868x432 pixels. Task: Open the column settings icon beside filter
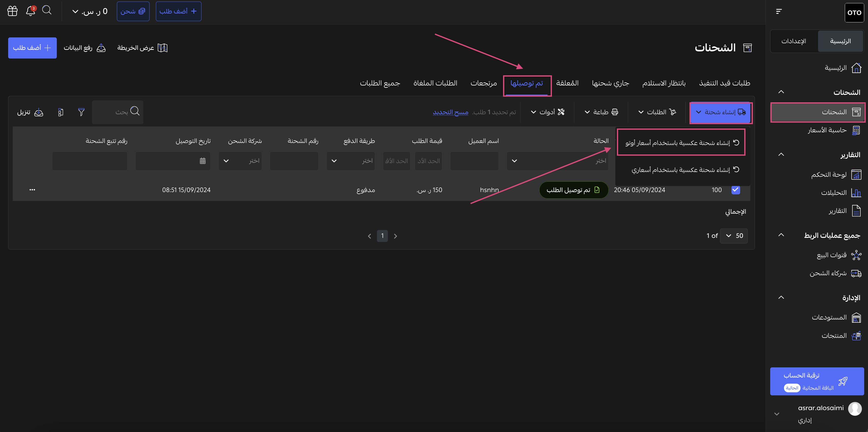(61, 112)
